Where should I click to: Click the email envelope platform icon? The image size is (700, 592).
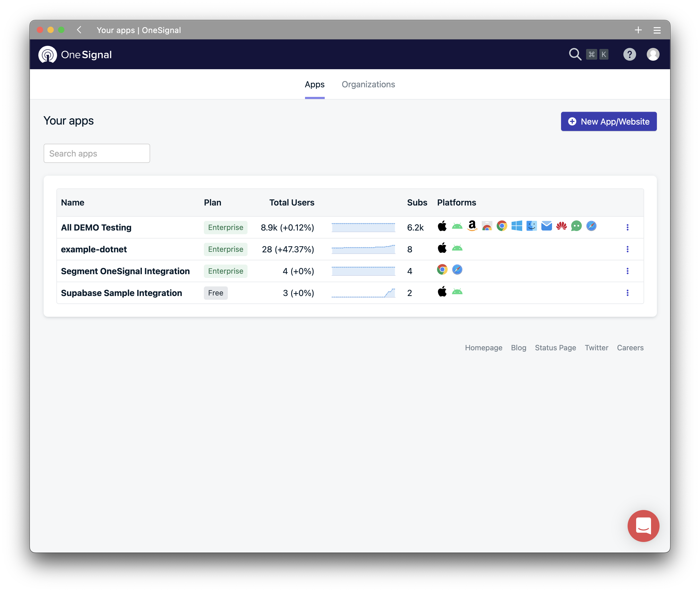click(547, 226)
